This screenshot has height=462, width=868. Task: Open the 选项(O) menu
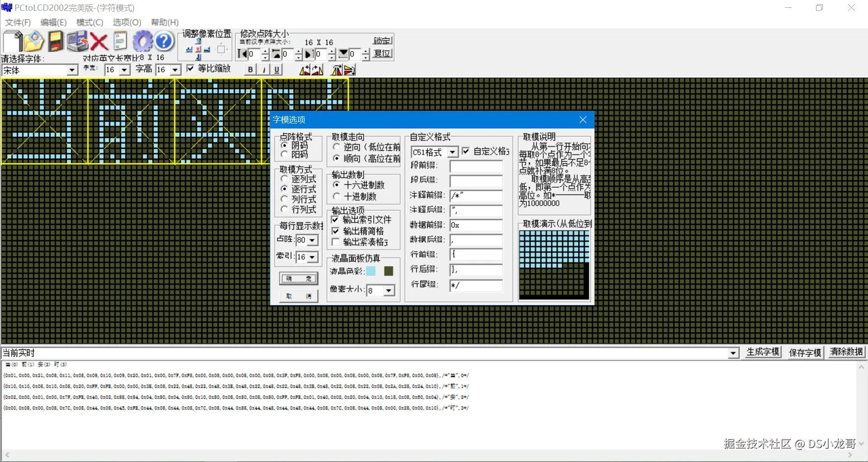[126, 22]
